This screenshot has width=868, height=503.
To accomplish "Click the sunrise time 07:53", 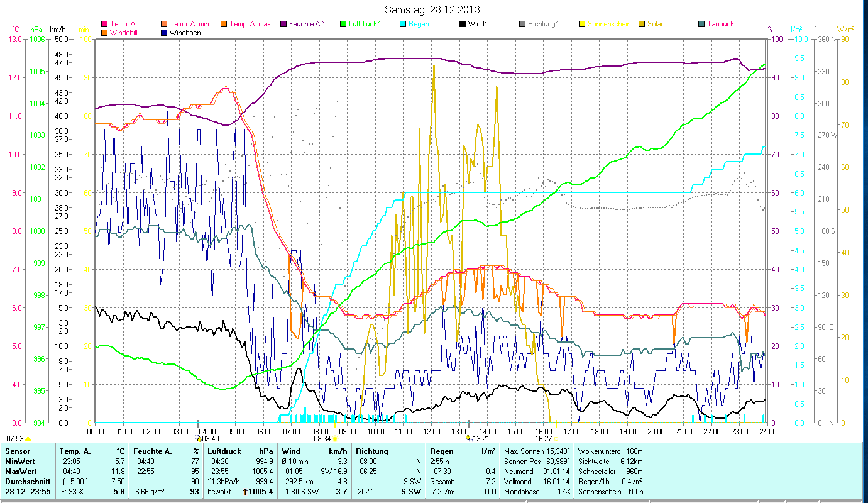I will (x=15, y=439).
